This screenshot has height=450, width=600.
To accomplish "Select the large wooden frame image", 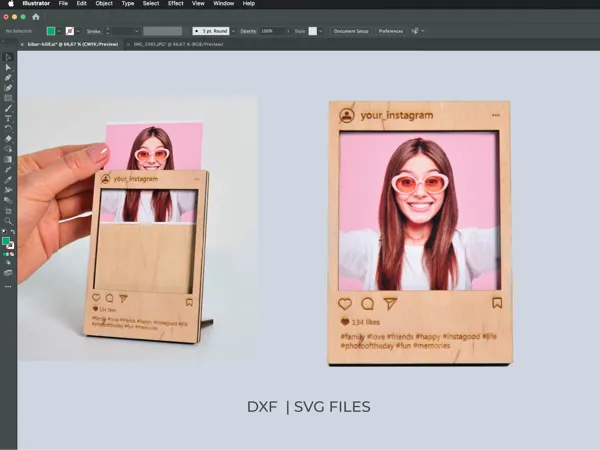I will [420, 233].
